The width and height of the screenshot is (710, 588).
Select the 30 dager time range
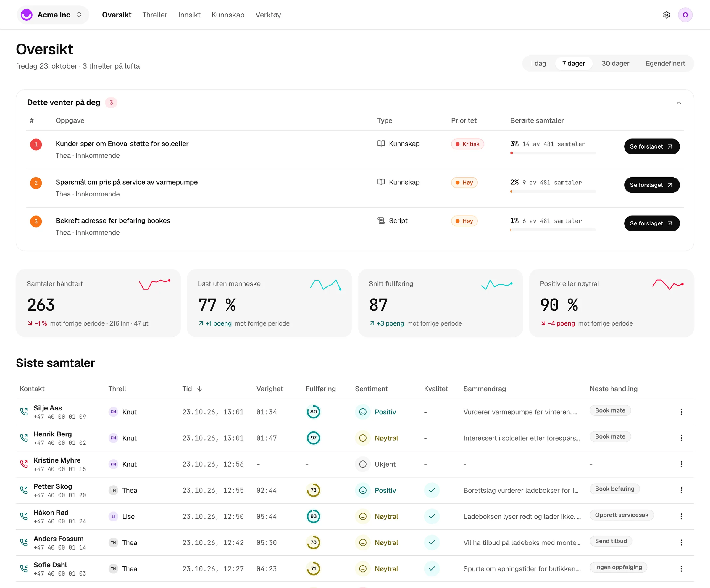pyautogui.click(x=615, y=64)
